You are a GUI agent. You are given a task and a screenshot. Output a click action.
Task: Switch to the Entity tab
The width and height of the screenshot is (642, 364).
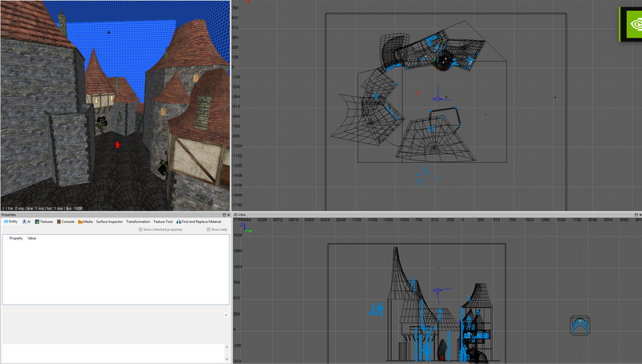pos(10,221)
